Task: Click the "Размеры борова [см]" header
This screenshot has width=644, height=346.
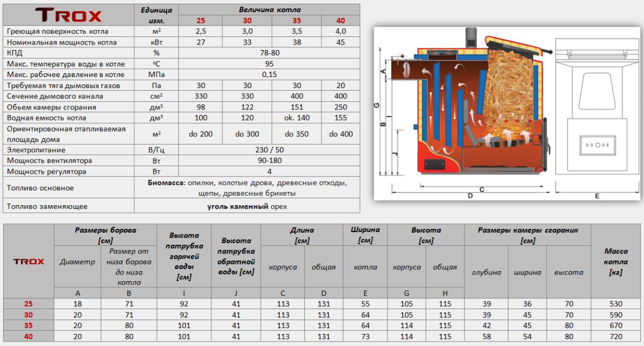Action: point(105,235)
